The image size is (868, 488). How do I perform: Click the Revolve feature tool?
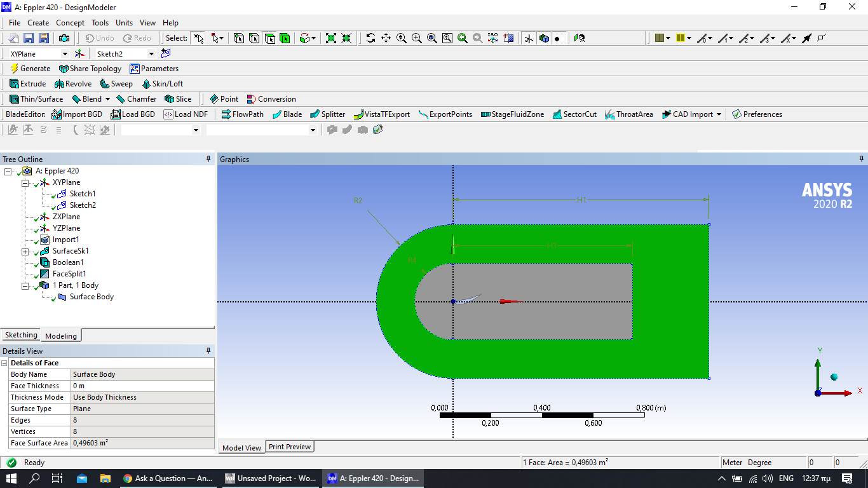tap(73, 84)
